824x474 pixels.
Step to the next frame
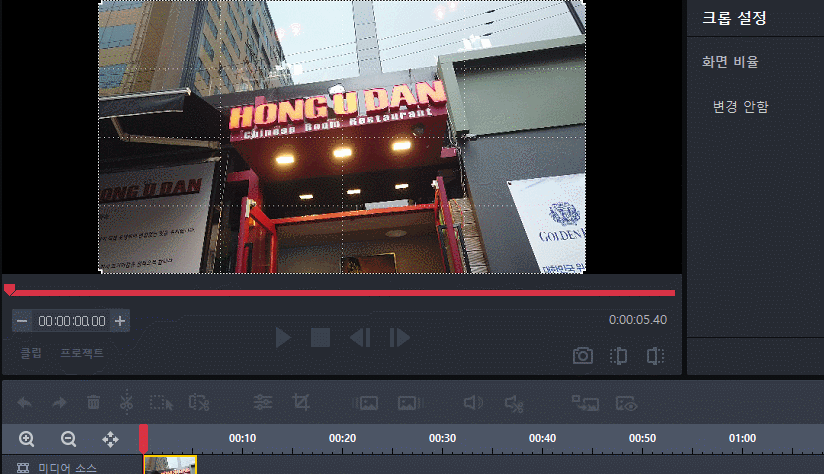[399, 337]
